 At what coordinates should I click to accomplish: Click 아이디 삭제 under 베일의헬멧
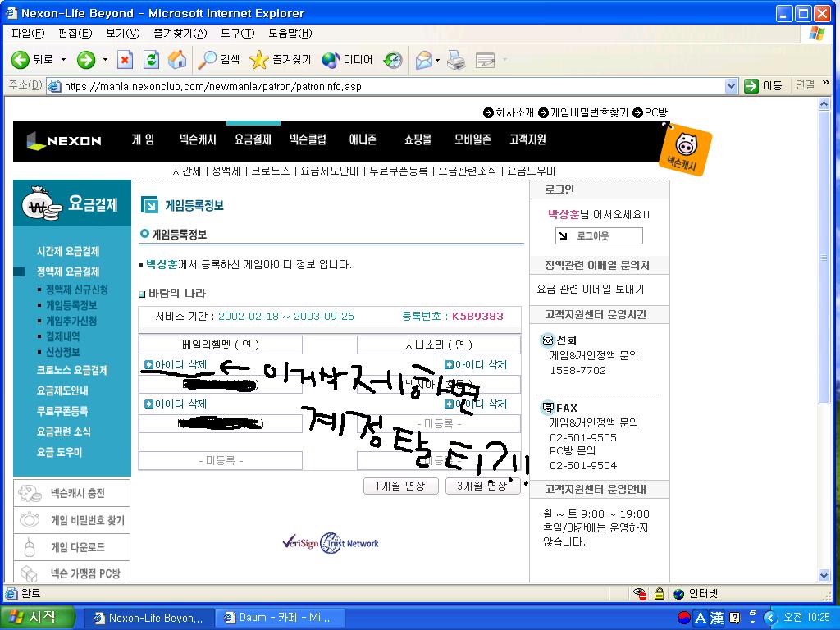pyautogui.click(x=176, y=365)
